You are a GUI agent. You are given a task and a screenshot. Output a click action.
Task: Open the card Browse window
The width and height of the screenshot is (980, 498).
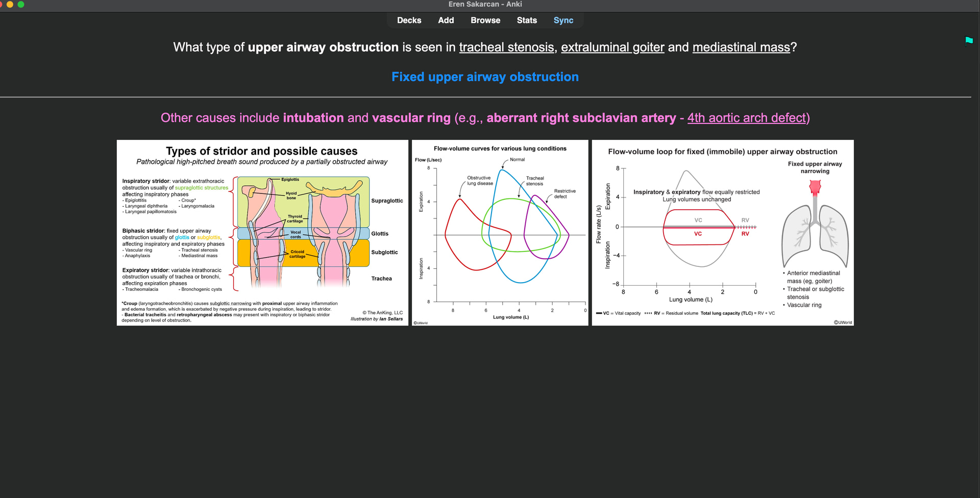(x=485, y=20)
